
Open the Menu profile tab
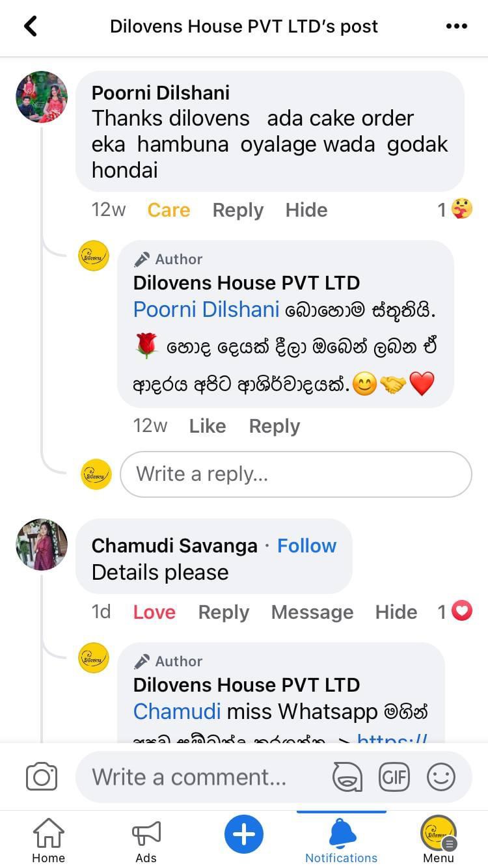tap(439, 841)
